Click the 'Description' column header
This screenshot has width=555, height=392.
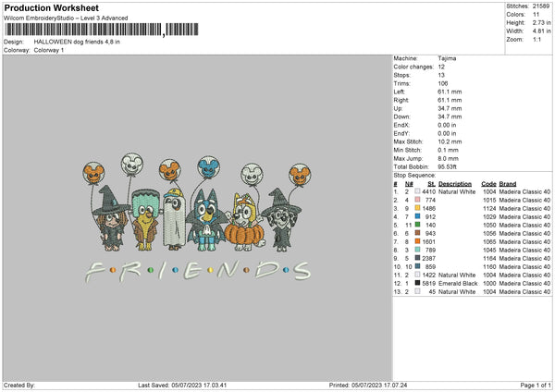(455, 184)
